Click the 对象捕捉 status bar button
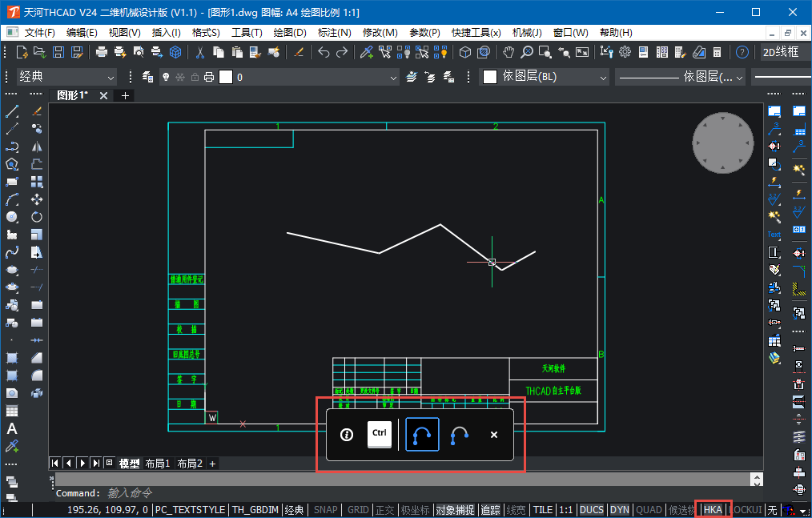Image resolution: width=812 pixels, height=518 pixels. 455,510
